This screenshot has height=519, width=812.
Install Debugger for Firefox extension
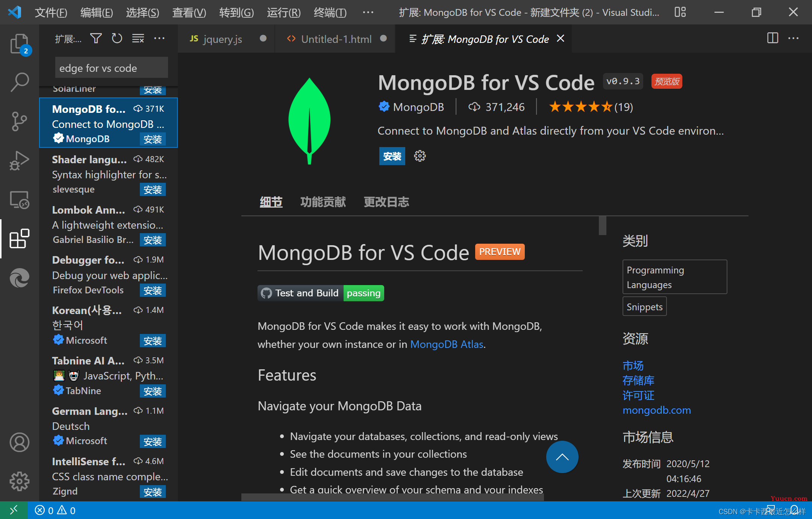(x=153, y=291)
